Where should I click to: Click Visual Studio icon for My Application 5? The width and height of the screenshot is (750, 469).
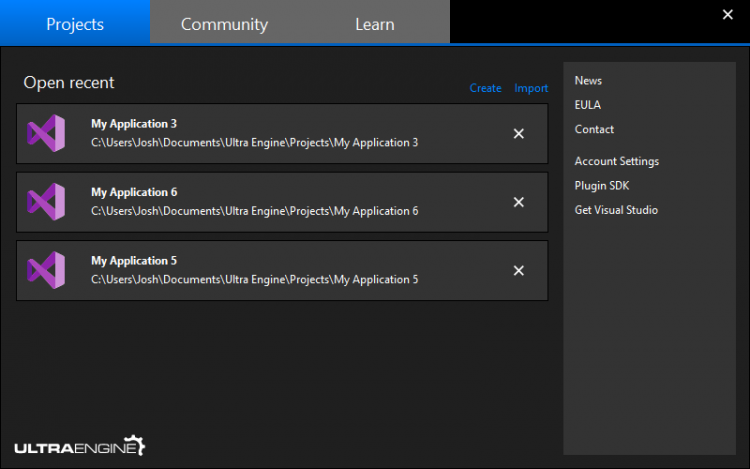46,270
